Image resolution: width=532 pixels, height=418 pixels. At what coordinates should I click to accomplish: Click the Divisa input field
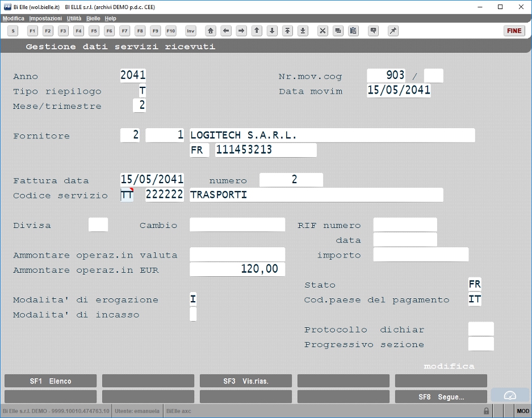click(x=98, y=225)
